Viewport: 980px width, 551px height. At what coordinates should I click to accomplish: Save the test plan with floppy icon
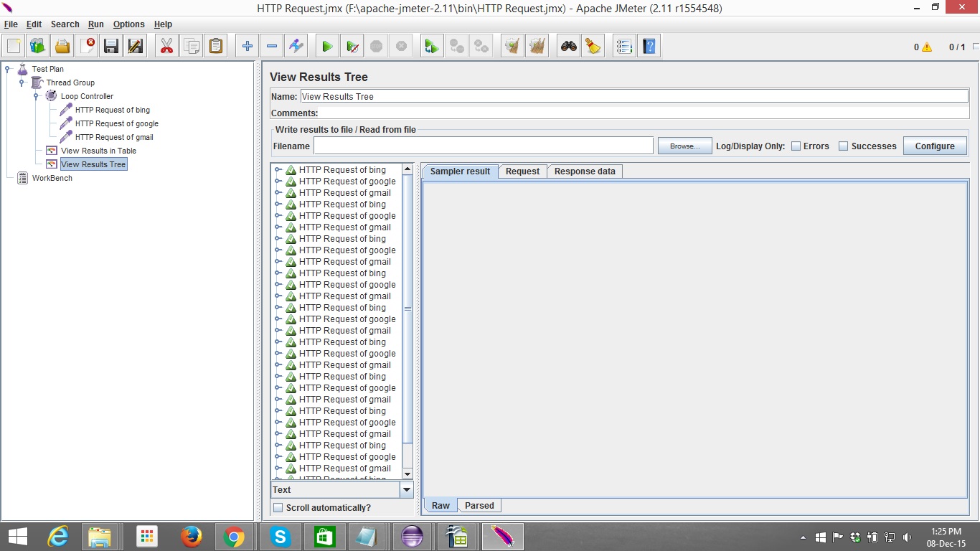111,47
